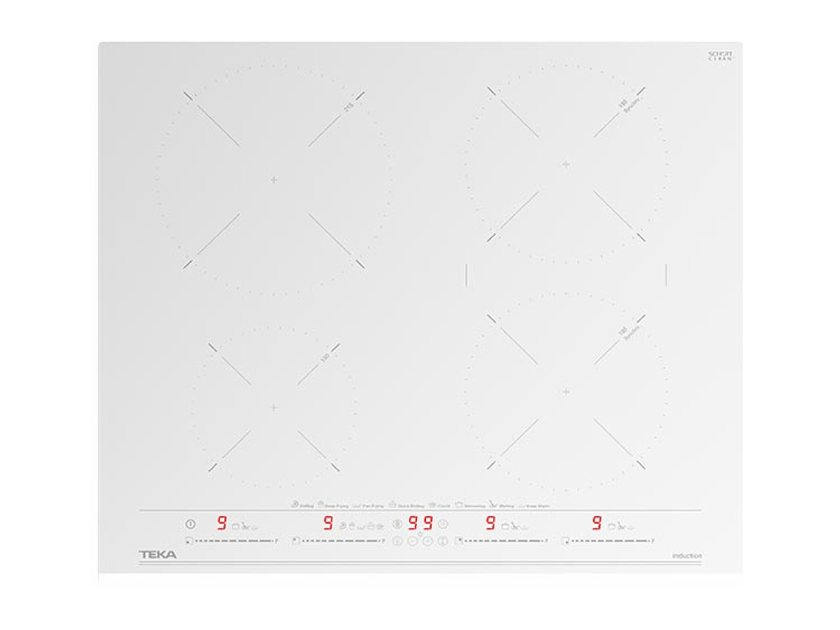Click the Schott Ceran logo

coord(719,56)
